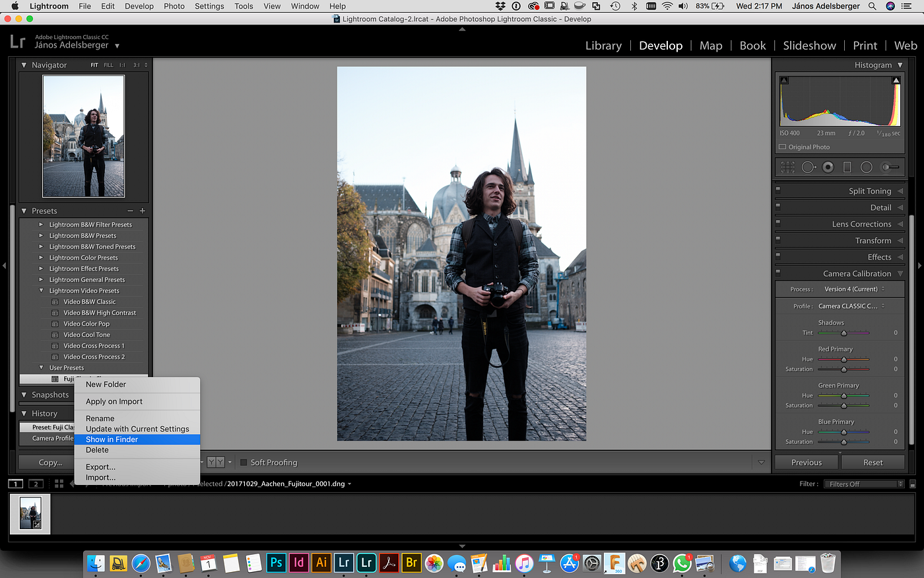
Task: Click the Reset button
Action: (873, 462)
